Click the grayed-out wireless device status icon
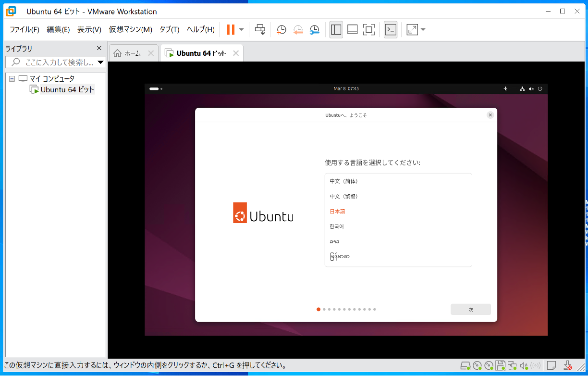Viewport: 588px width, 376px height. 536,366
